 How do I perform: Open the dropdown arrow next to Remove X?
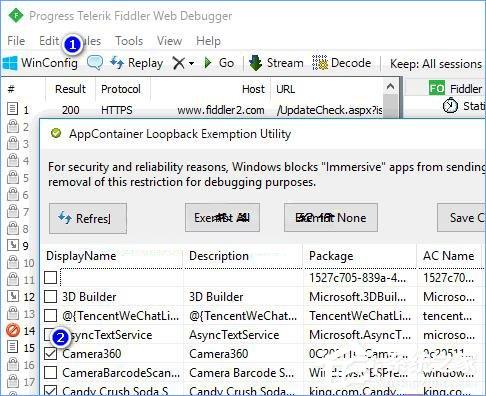191,63
